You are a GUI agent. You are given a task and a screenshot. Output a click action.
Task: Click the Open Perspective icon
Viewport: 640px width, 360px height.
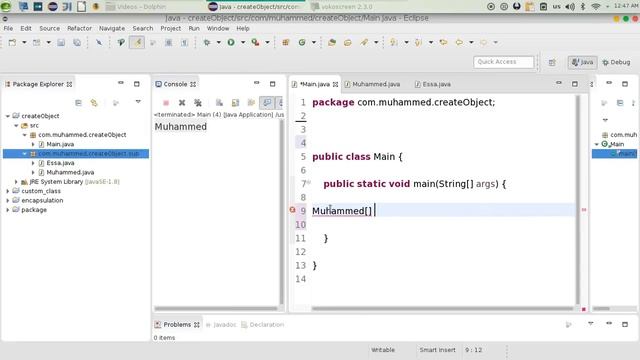552,62
